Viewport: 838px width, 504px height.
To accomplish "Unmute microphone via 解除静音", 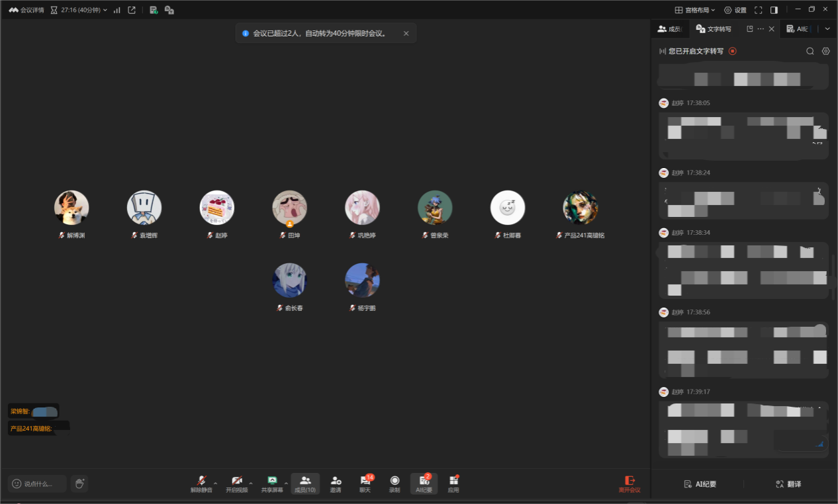I will coord(201,483).
